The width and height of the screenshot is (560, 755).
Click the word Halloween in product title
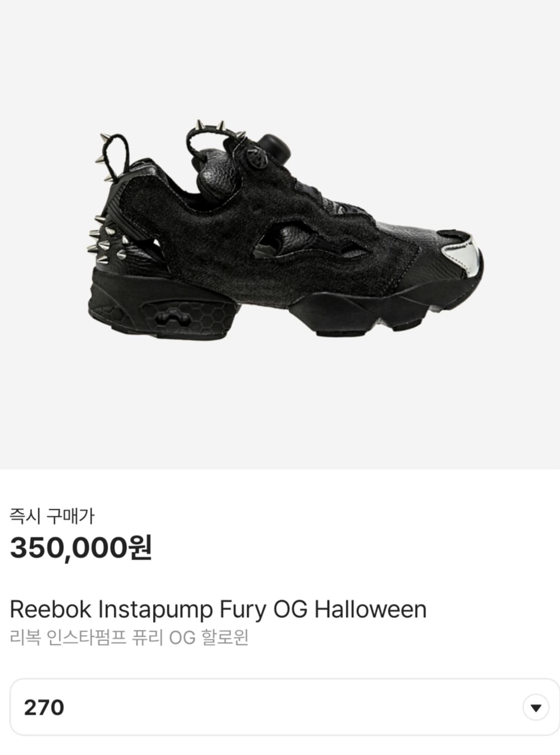coord(371,610)
